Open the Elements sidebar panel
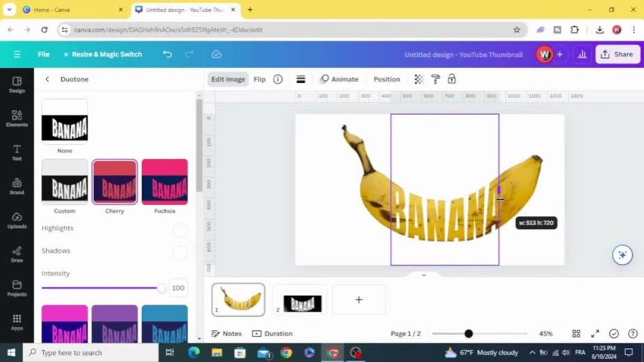644x362 pixels. pyautogui.click(x=17, y=118)
